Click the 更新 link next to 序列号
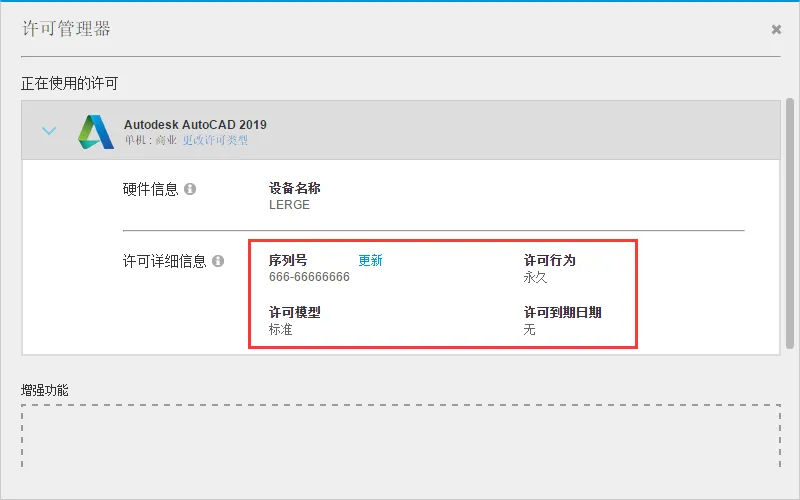 click(x=370, y=260)
